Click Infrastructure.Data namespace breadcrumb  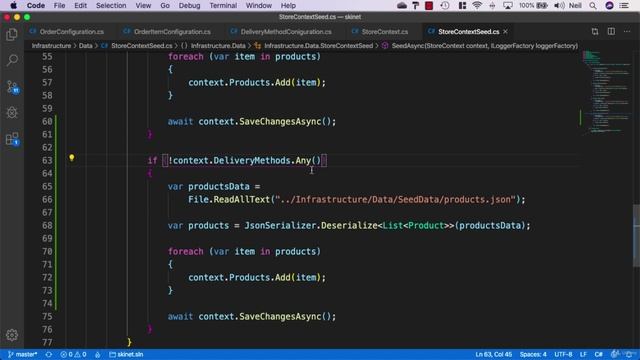click(x=218, y=46)
